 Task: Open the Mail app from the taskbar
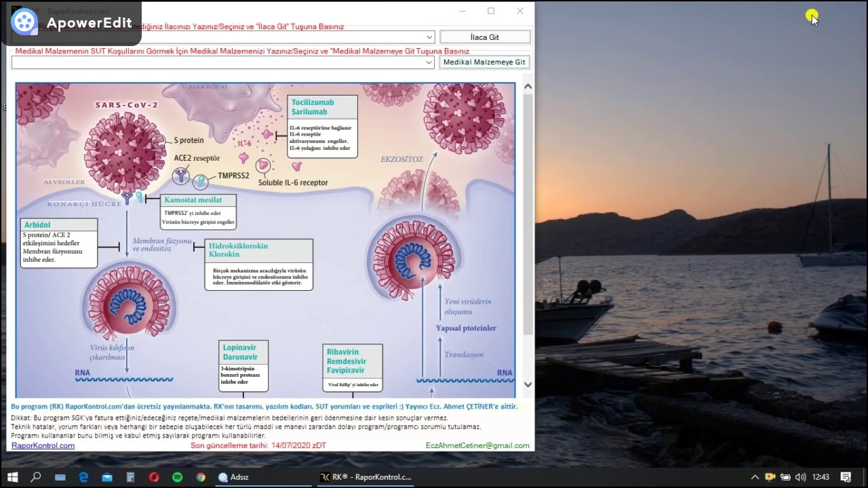pos(107,477)
